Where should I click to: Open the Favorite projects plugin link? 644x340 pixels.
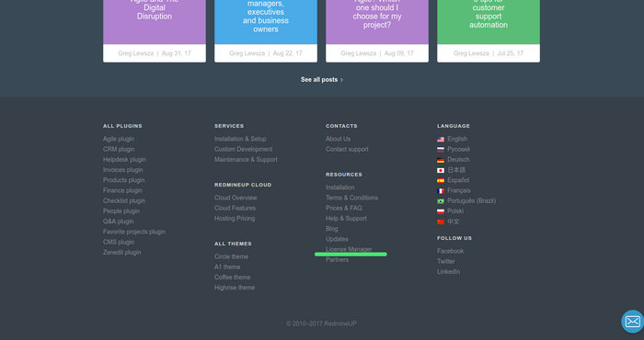pyautogui.click(x=134, y=232)
